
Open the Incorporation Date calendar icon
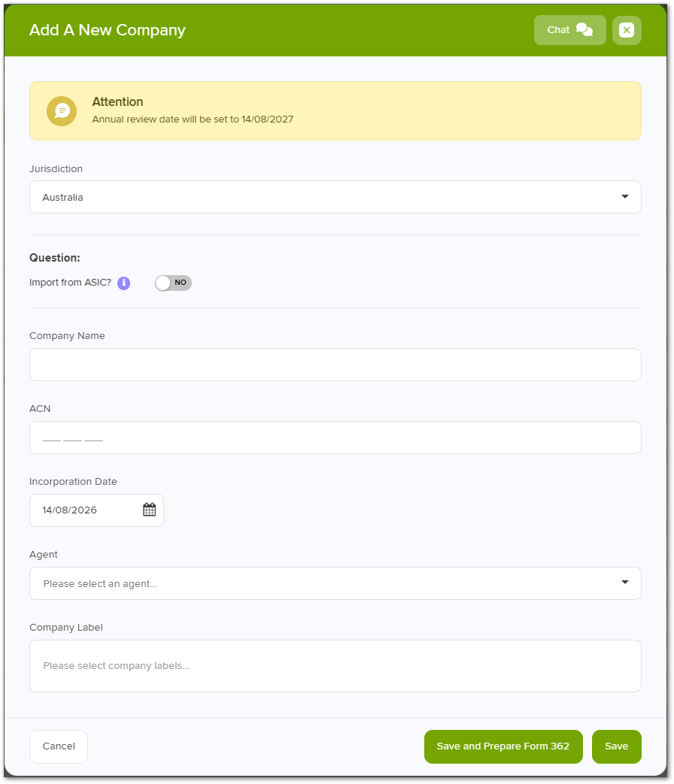click(149, 510)
